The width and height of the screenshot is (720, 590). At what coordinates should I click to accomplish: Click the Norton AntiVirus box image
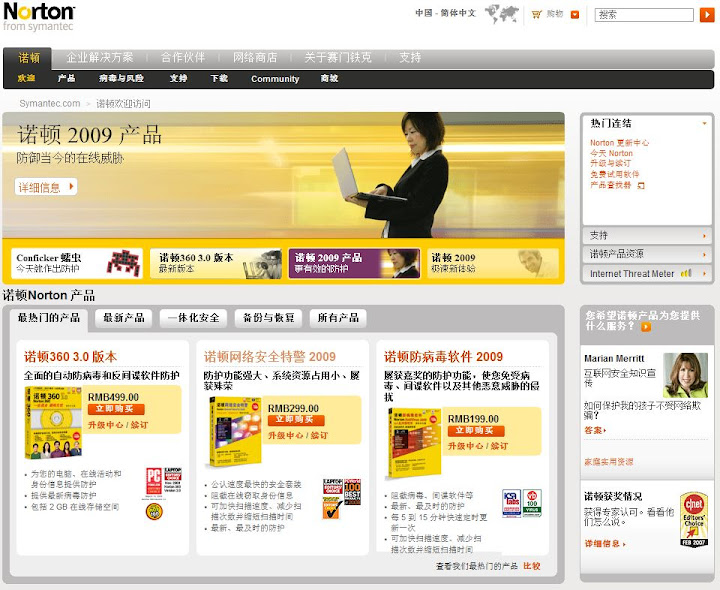pyautogui.click(x=414, y=444)
